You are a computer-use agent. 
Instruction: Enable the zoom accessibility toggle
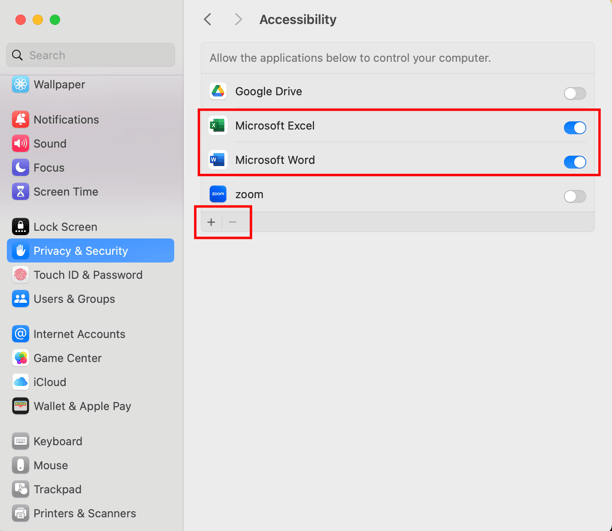[574, 197]
